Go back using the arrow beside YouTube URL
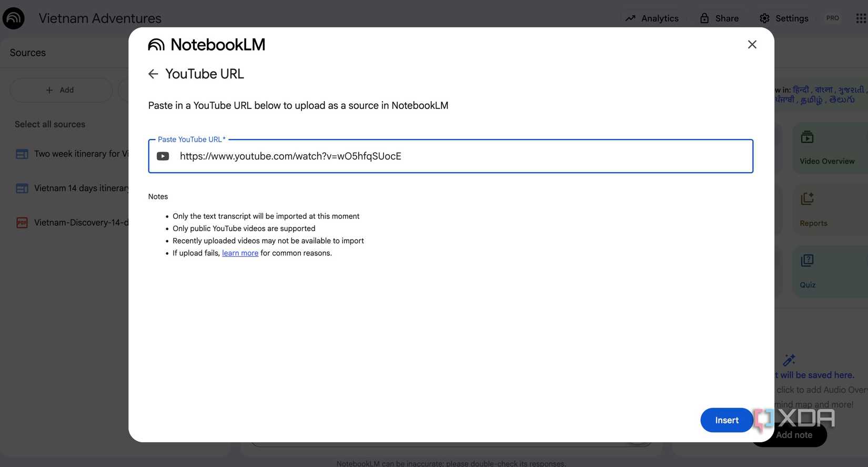Screen dimensions: 868x467 point(153,74)
